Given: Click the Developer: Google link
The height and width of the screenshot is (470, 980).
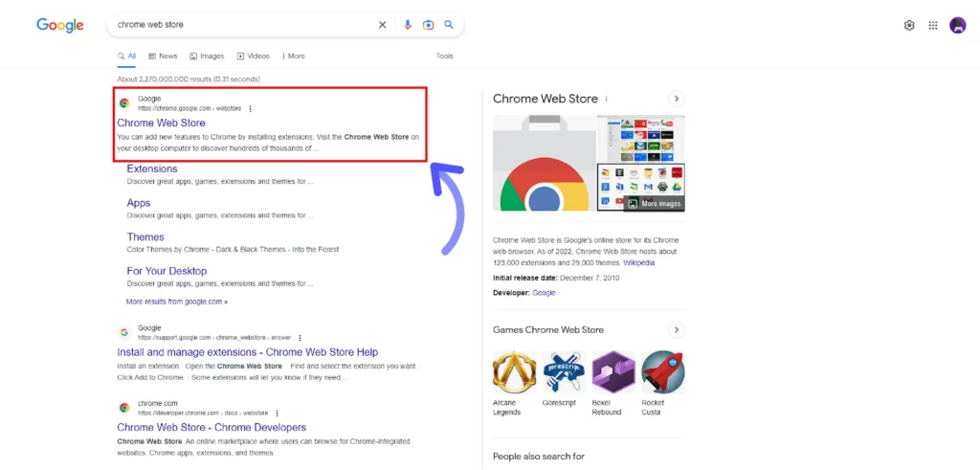Looking at the screenshot, I should tap(544, 293).
